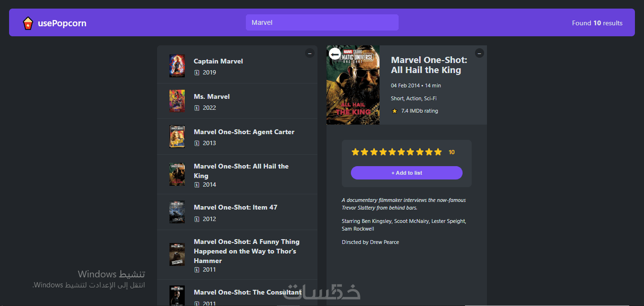Select the Ms. Marvel result

click(237, 101)
